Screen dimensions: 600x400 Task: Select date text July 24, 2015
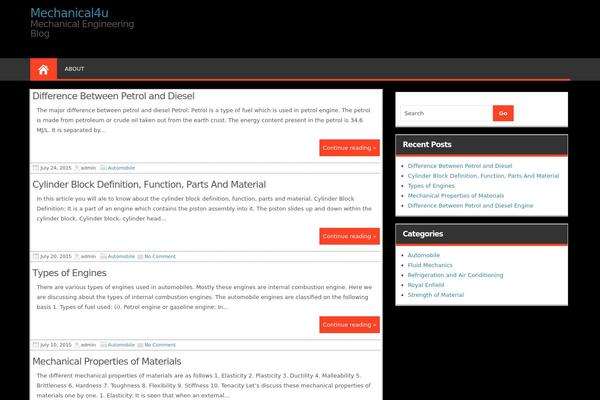pos(56,168)
